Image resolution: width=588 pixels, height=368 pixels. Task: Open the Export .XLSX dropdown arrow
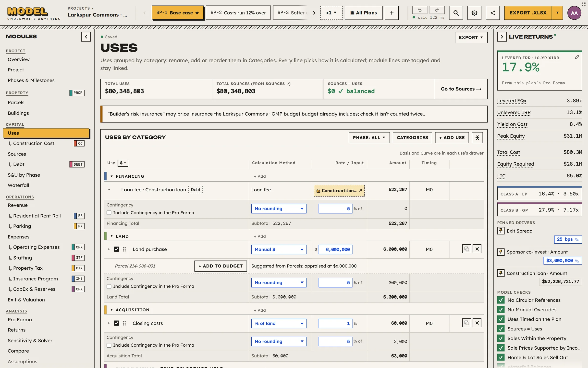coord(558,13)
